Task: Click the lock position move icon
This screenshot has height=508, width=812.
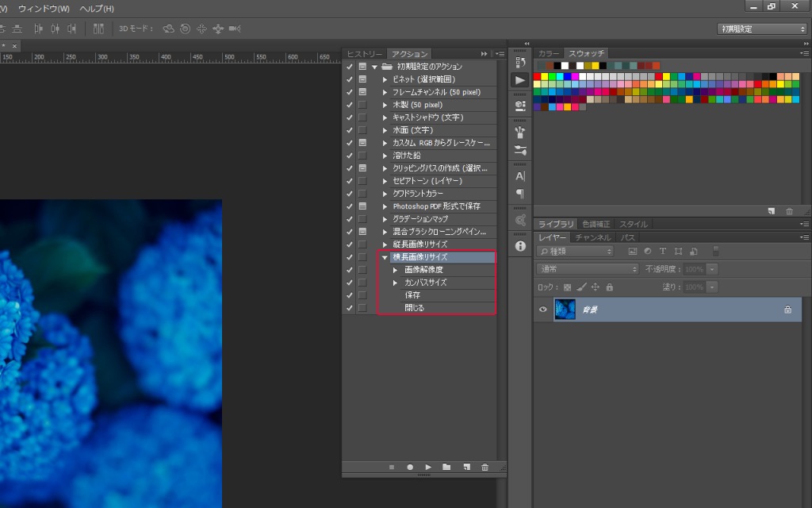Action: click(x=596, y=287)
